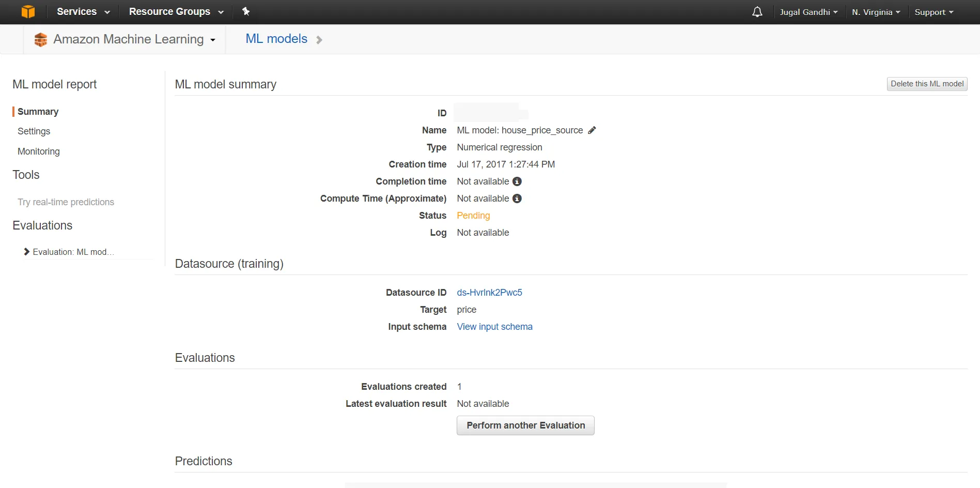980x488 pixels.
Task: Click info icon beside Compute Time
Action: click(x=517, y=199)
